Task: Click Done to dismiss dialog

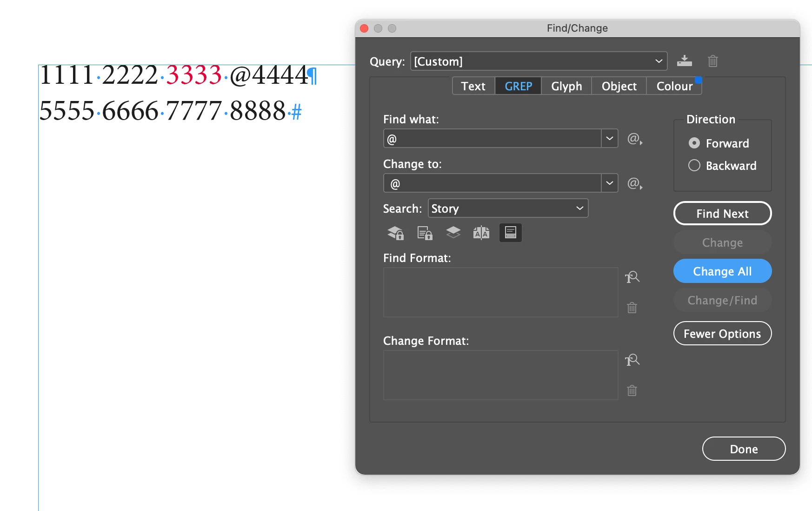Action: 744,449
